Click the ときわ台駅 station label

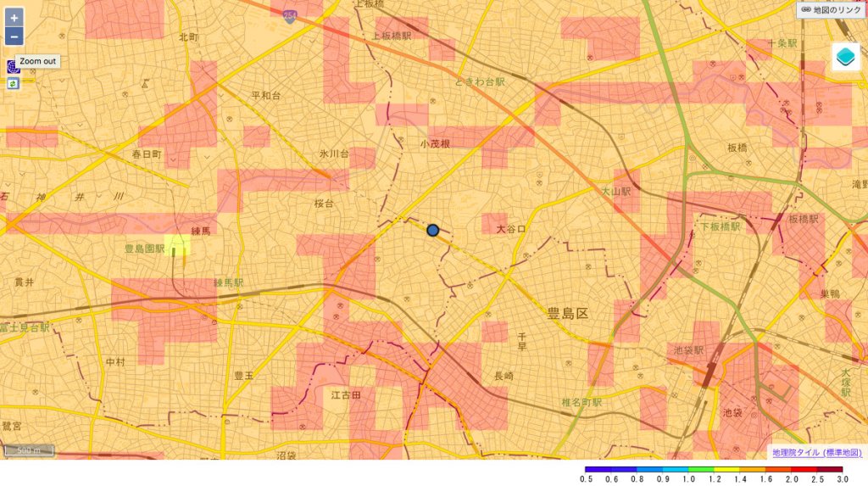coord(479,81)
